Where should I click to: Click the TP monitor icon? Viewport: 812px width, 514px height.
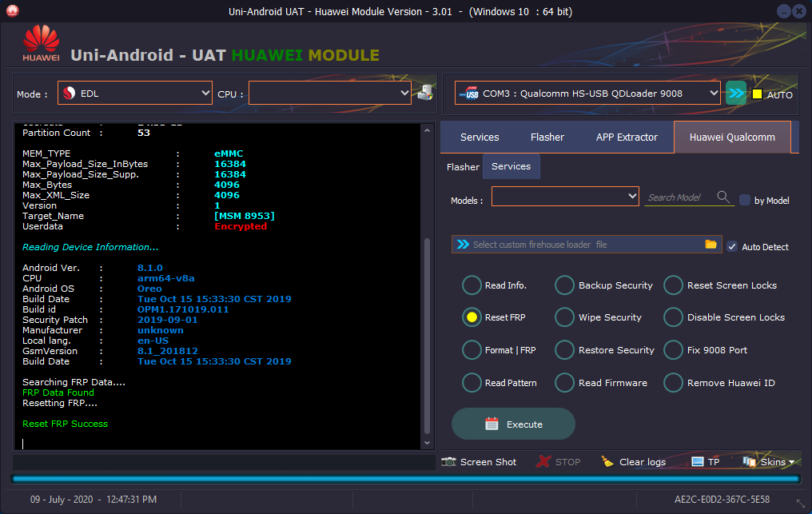[698, 462]
